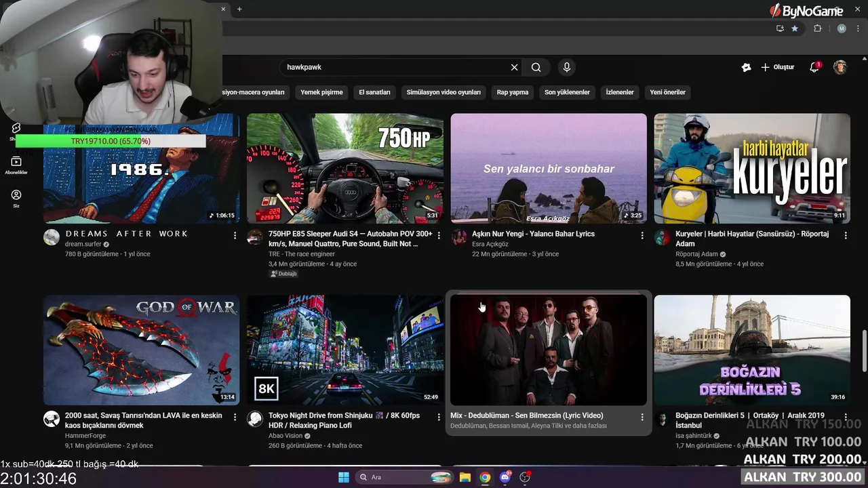Click the plus Oluştur create button
The height and width of the screenshot is (488, 868).
click(x=777, y=67)
